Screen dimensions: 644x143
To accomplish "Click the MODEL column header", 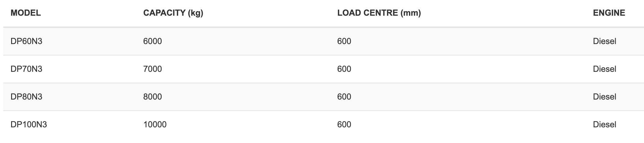I will pyautogui.click(x=26, y=13).
